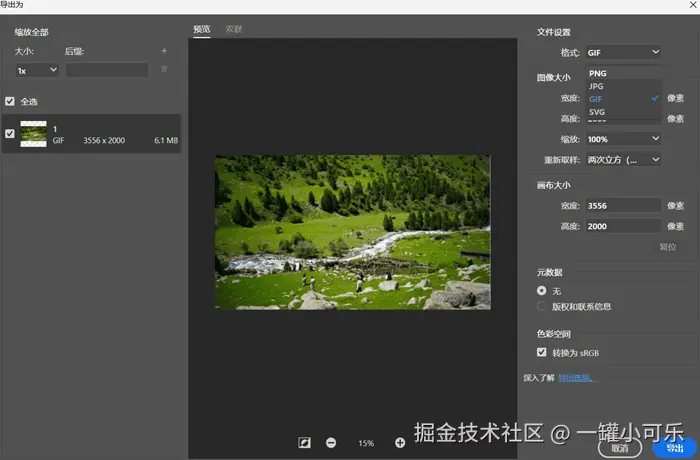Click the fit-to-view icon under the preview
700x460 pixels.
(x=304, y=443)
